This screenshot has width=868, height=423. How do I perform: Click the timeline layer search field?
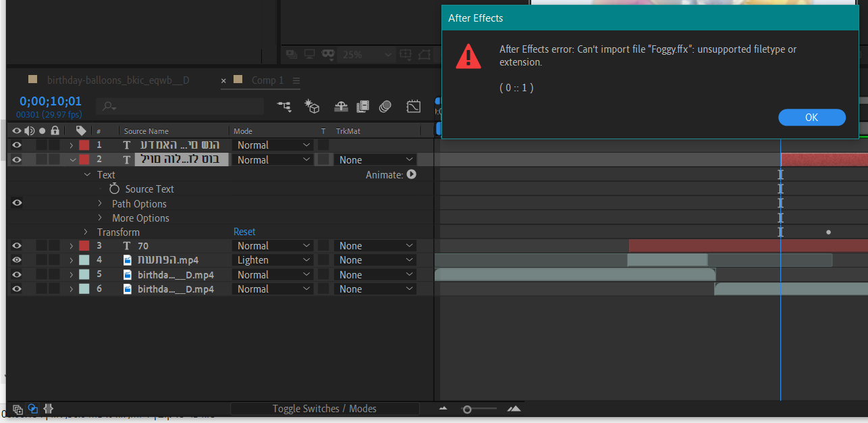coord(180,107)
